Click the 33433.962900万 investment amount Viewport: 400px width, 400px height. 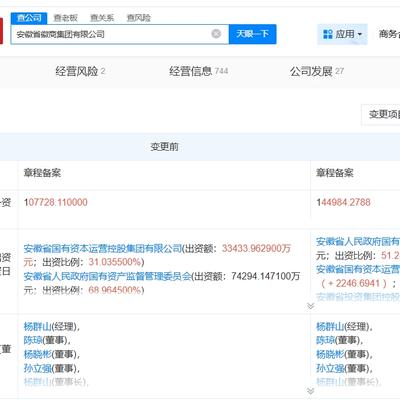tap(256, 248)
